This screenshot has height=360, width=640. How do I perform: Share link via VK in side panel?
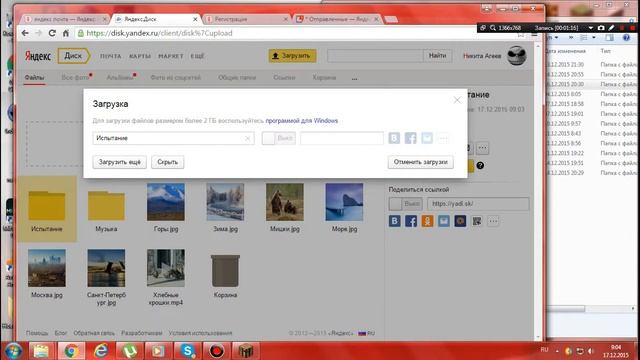click(x=394, y=221)
